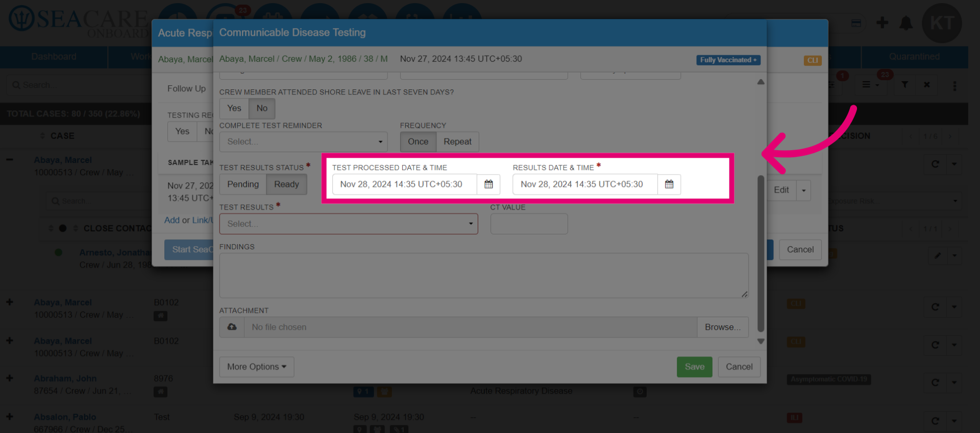980x433 pixels.
Task: Open the dropdown arrow next to Edit
Action: pos(804,190)
